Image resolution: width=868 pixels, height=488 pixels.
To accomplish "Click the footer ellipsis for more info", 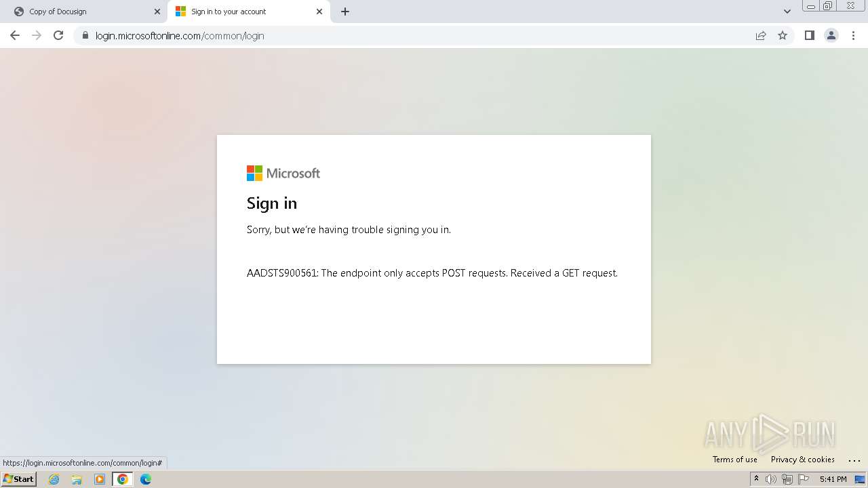I will tap(854, 460).
